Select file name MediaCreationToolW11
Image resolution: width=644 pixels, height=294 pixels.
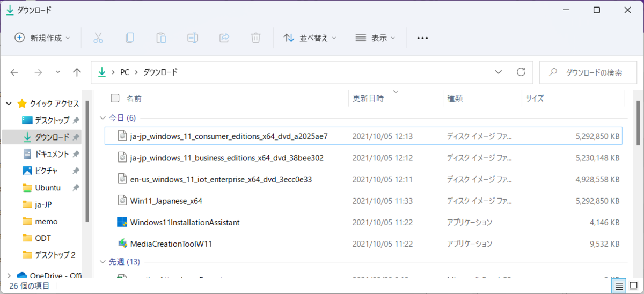[171, 244]
